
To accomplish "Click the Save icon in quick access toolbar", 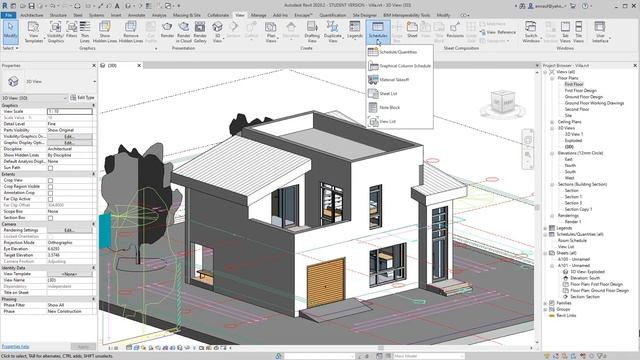I will click(31, 6).
